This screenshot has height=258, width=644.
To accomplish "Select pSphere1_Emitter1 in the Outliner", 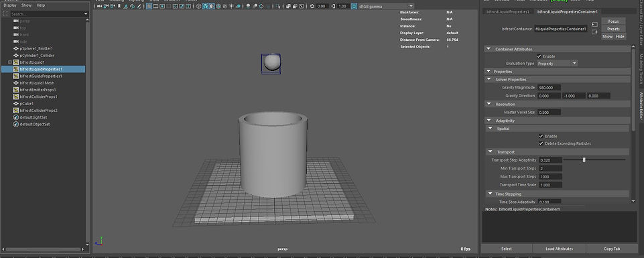I will coord(36,48).
